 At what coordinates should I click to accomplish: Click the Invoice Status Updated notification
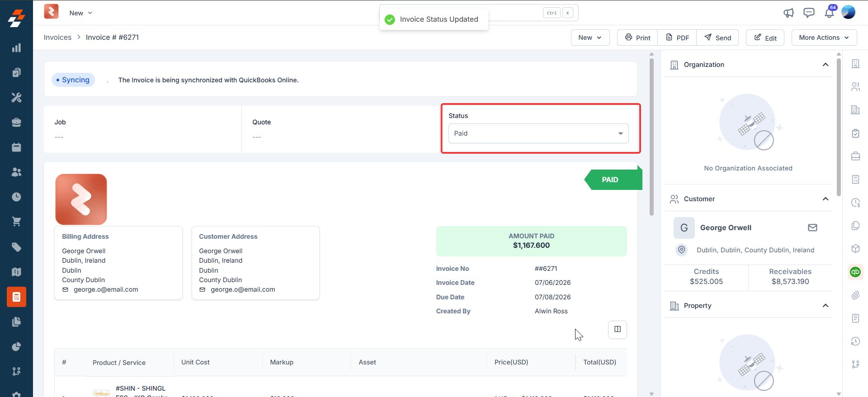pos(434,19)
